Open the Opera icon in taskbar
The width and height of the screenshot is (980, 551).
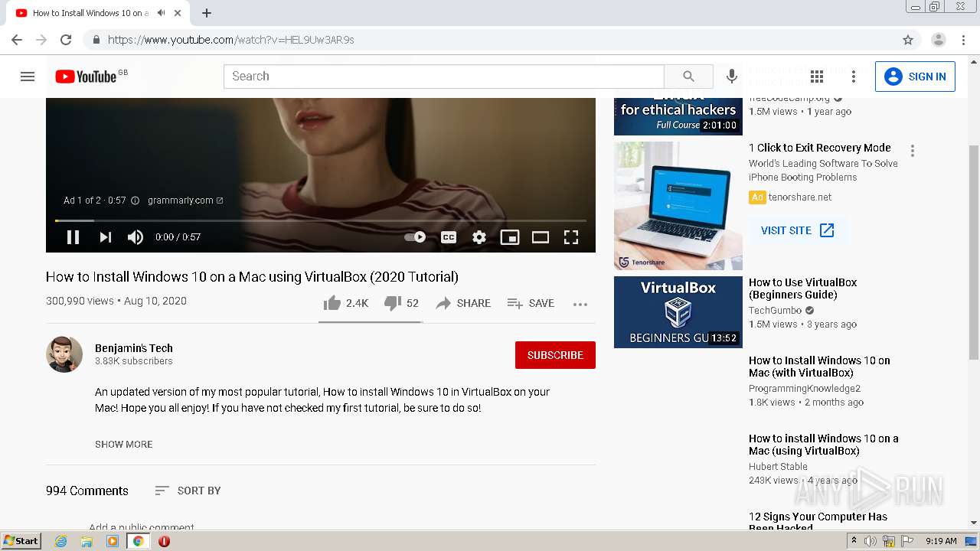(164, 541)
